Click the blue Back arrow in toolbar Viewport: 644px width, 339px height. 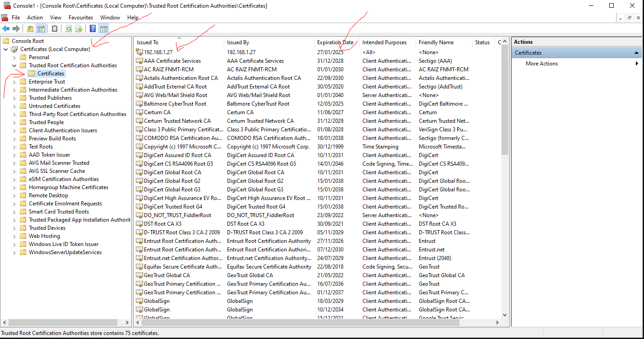(6, 29)
